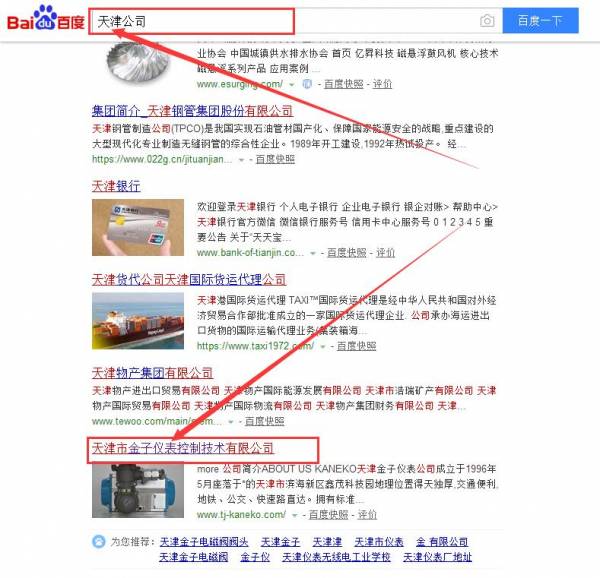600x578 pixels.
Task: Click the valve actuator product thumbnail
Action: pos(138,491)
